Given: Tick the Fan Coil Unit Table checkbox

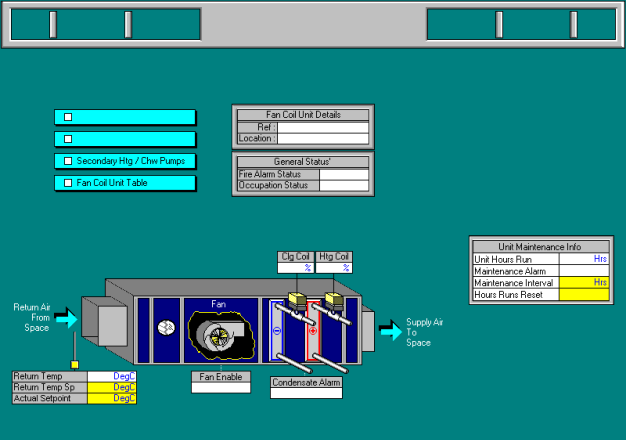Looking at the screenshot, I should tap(68, 184).
